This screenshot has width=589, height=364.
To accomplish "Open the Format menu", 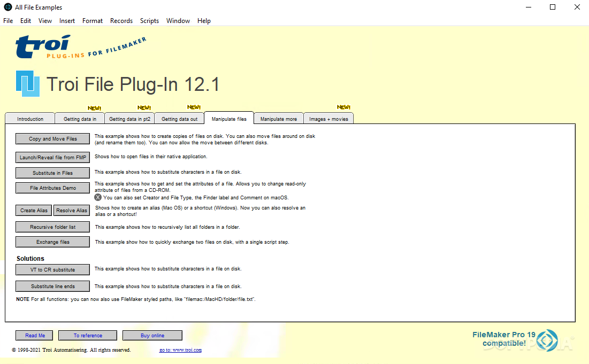I will coord(93,21).
